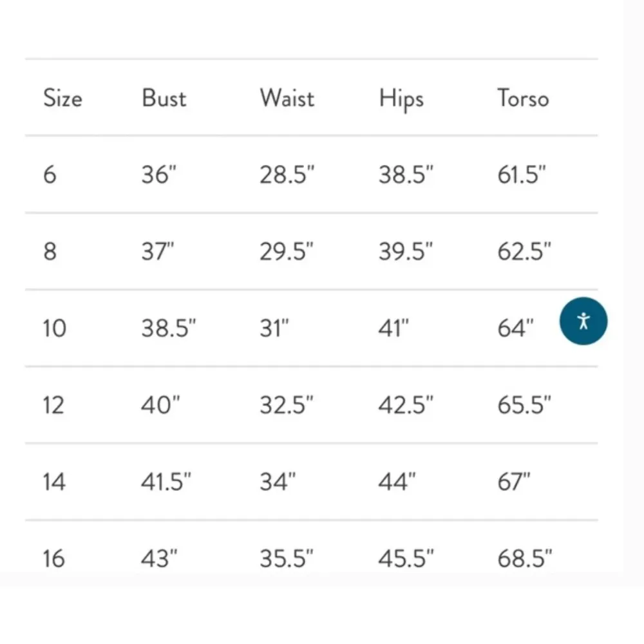Screen dimensions: 644x644
Task: Select the 62.5" torso measurement
Action: click(524, 251)
